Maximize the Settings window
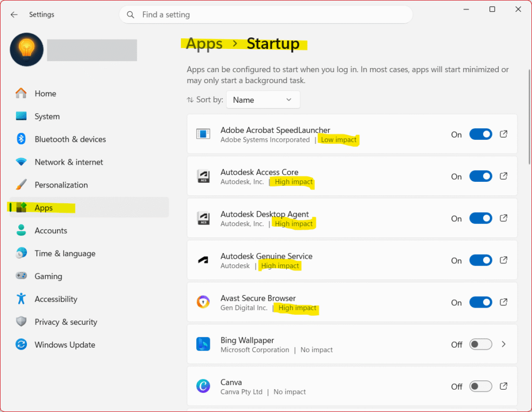 pyautogui.click(x=492, y=9)
